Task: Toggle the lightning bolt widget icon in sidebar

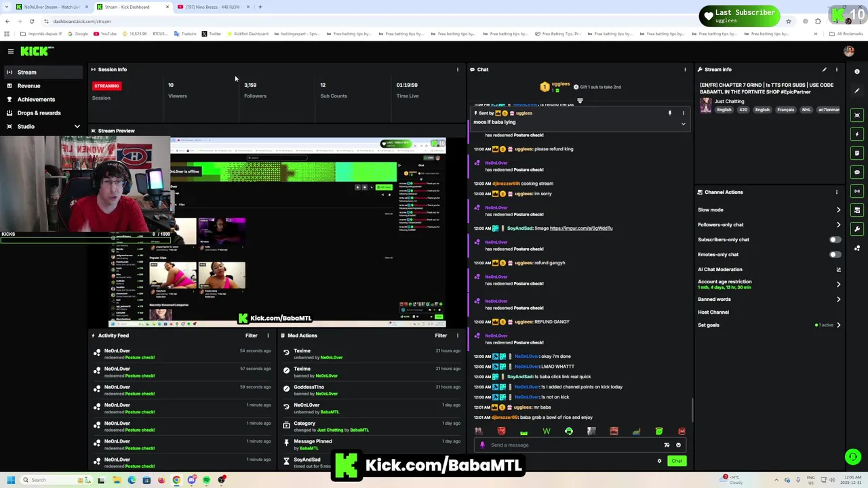Action: pos(857,134)
